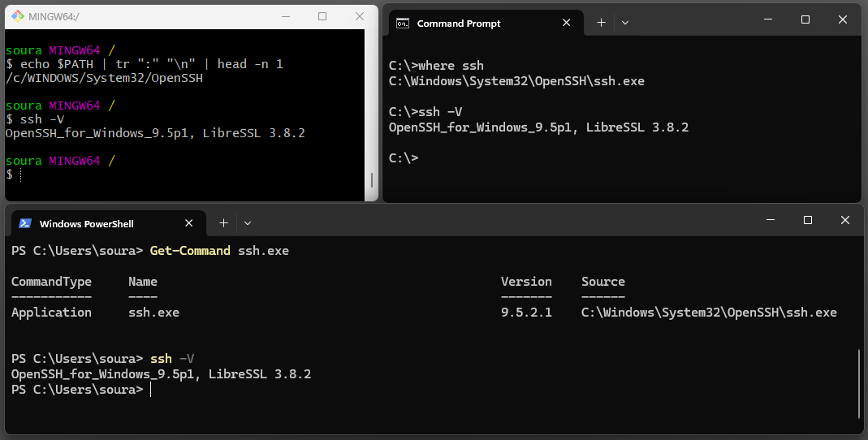Click the 'echo $PATH' command line in Git Bash

click(145, 64)
